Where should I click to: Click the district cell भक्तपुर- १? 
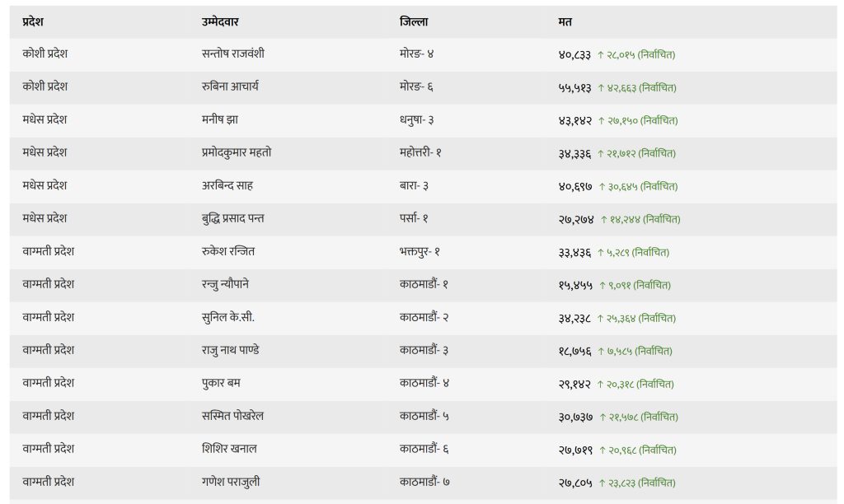pyautogui.click(x=420, y=252)
